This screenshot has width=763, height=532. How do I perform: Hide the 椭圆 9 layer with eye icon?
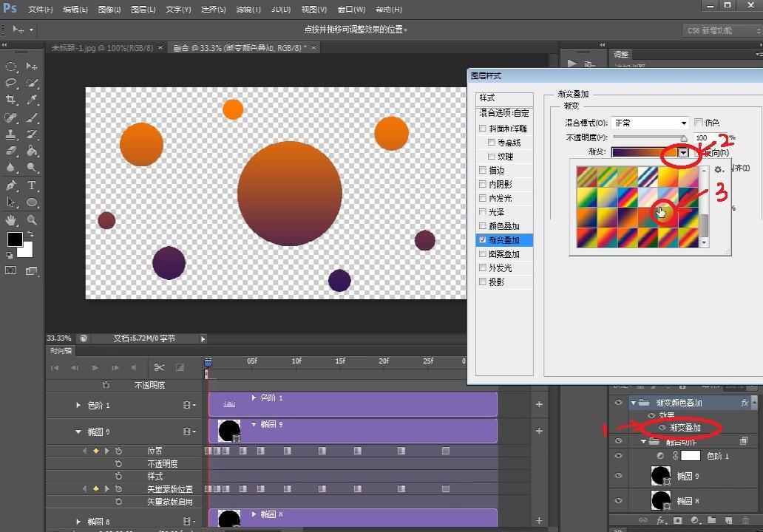point(618,477)
